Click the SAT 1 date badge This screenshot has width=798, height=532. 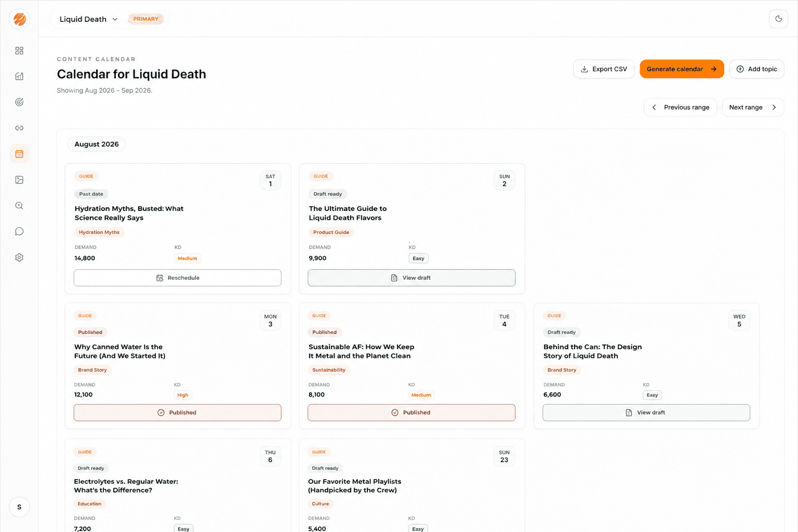pyautogui.click(x=270, y=180)
